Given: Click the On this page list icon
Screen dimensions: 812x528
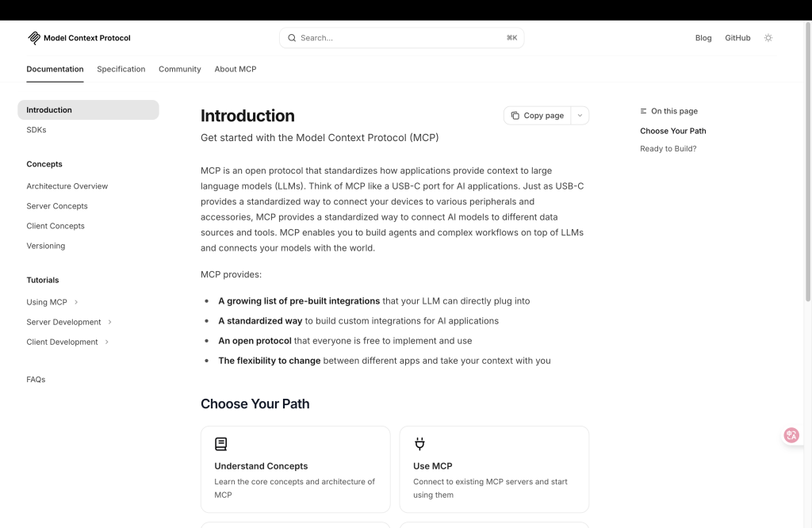Looking at the screenshot, I should pos(644,112).
